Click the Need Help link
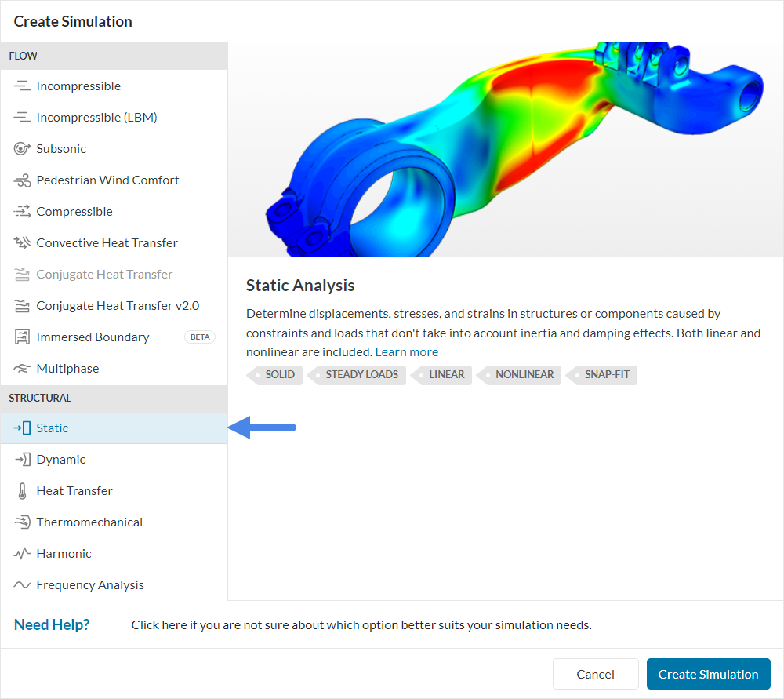Image resolution: width=784 pixels, height=699 pixels. (x=52, y=624)
